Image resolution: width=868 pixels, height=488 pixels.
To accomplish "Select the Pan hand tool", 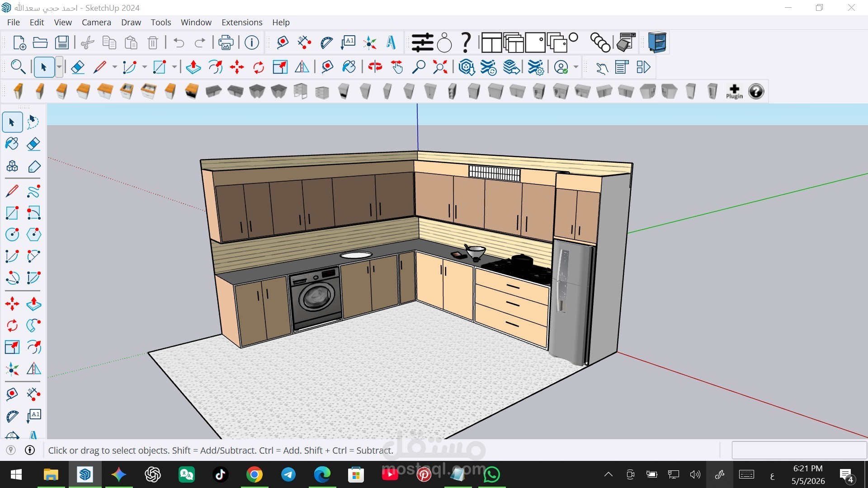I will 396,67.
